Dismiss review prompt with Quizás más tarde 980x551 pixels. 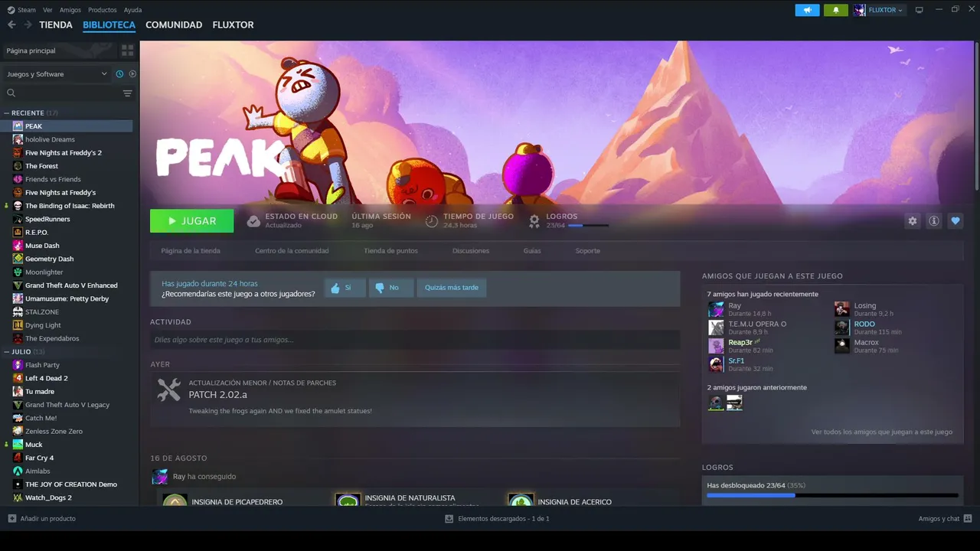452,288
